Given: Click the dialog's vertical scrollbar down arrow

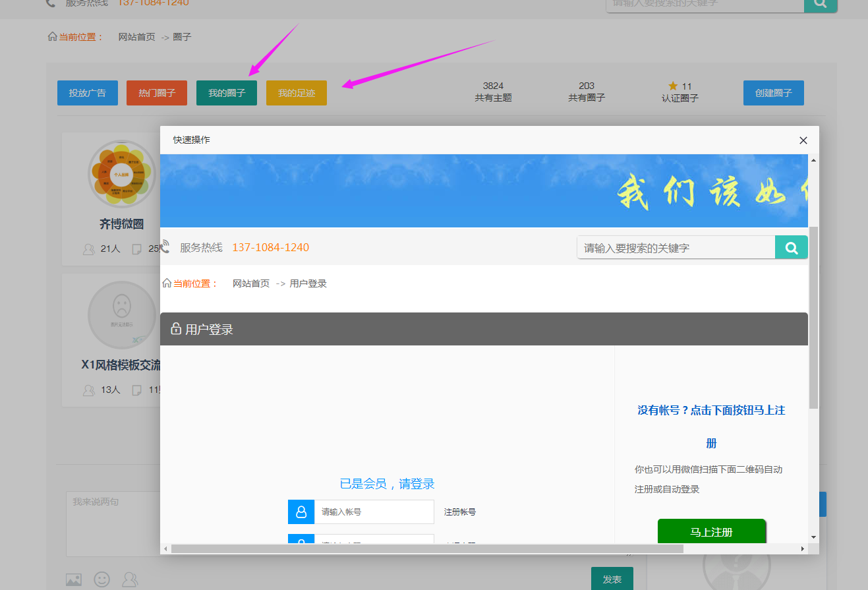Looking at the screenshot, I should click(813, 537).
